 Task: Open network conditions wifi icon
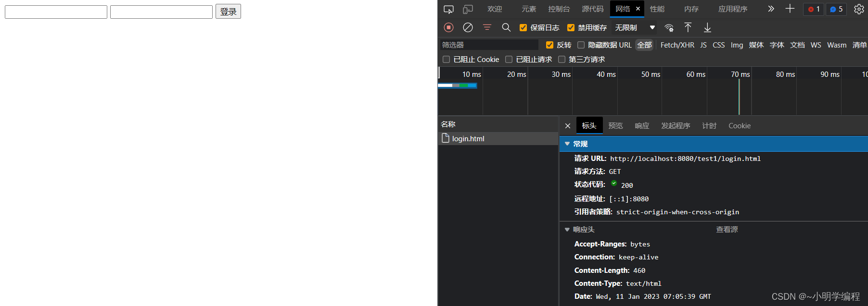pyautogui.click(x=669, y=28)
